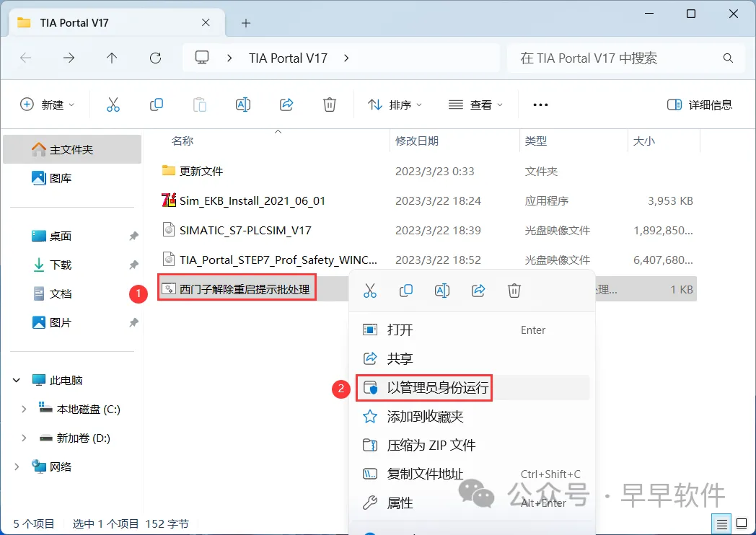756x535 pixels.
Task: Select 添加到收藏夹 in context menu
Action: pos(472,417)
